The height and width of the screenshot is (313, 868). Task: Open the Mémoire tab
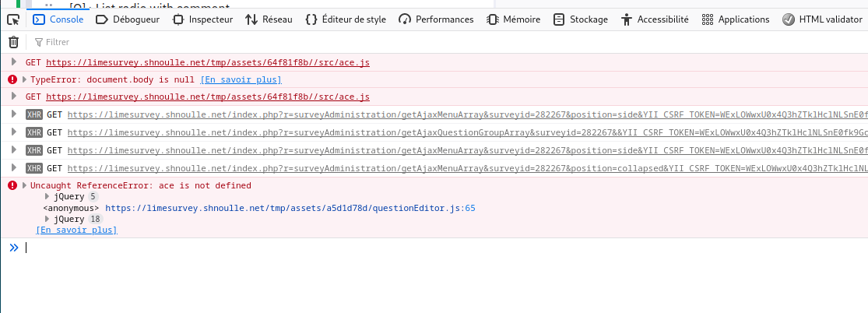513,19
